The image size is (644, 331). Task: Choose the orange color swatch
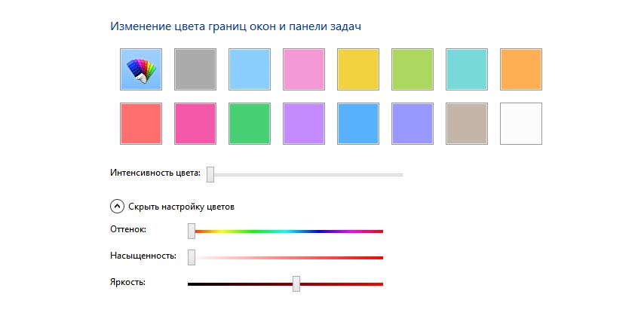pos(521,69)
